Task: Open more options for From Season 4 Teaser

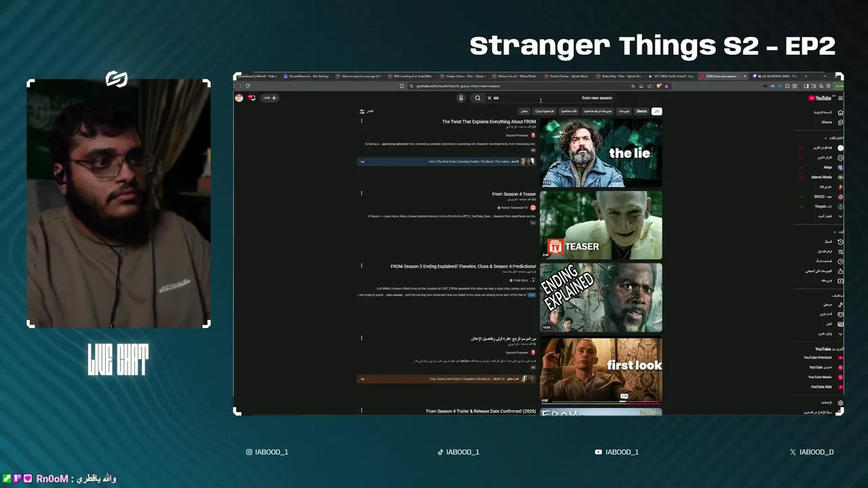Action: pyautogui.click(x=361, y=194)
